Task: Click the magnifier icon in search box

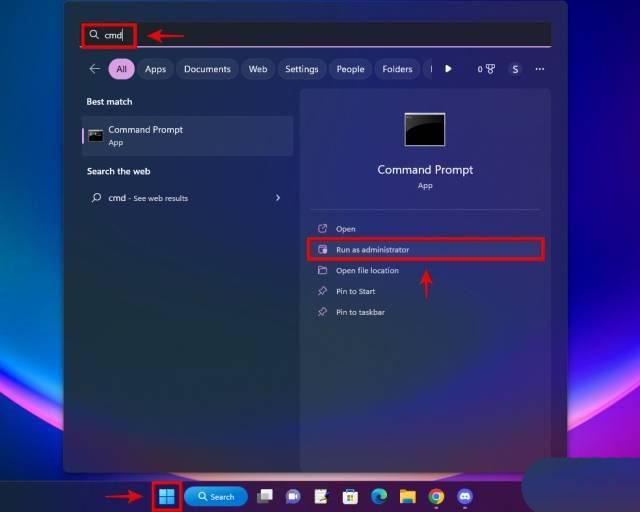Action: tap(94, 35)
